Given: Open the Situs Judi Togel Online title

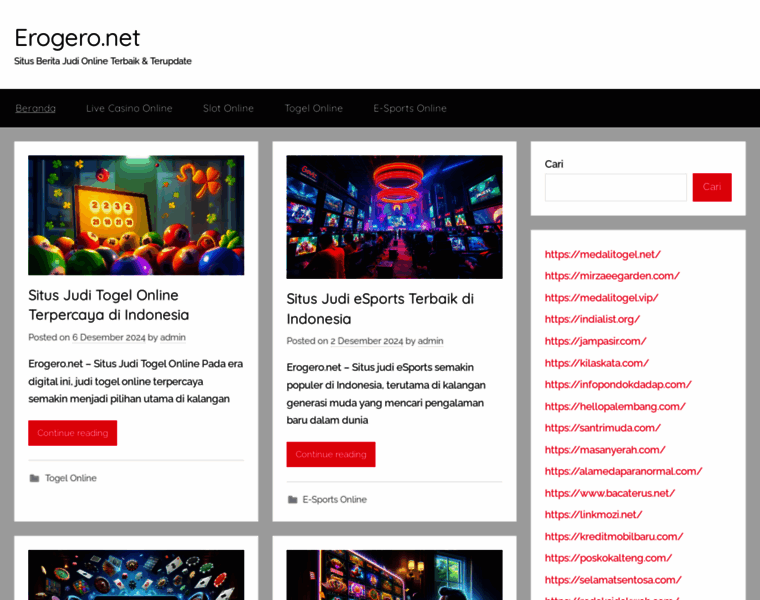Looking at the screenshot, I should click(x=109, y=305).
